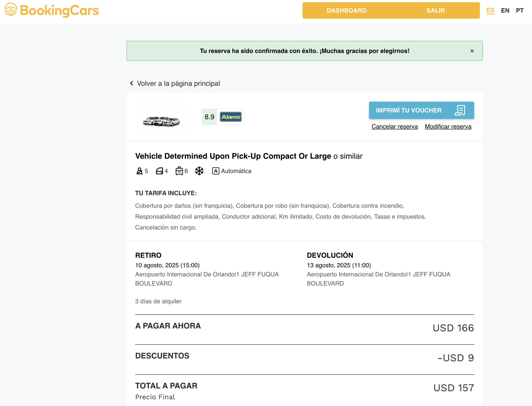Click the Alamo supplier logo

[x=231, y=117]
